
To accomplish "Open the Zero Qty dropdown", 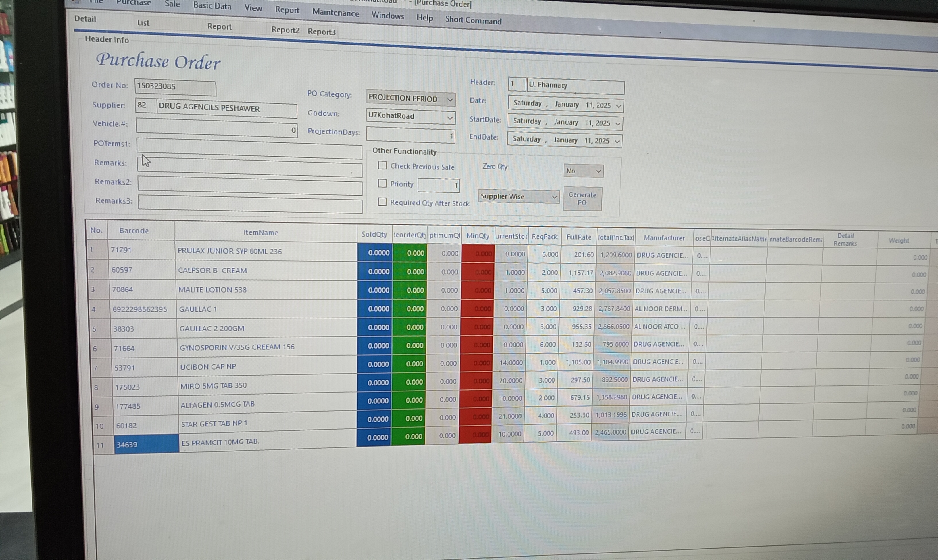I will tap(598, 171).
